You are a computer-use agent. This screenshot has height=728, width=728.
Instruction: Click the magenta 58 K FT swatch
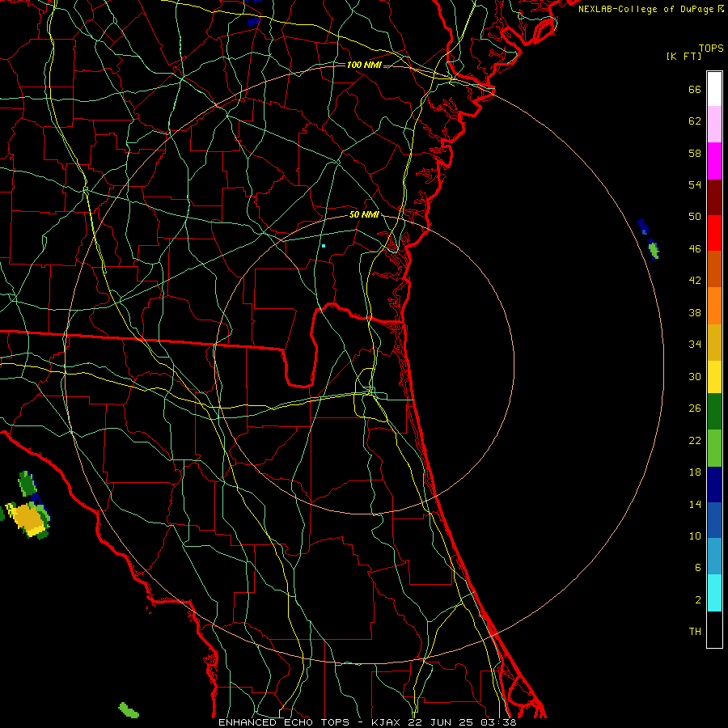[x=714, y=161]
